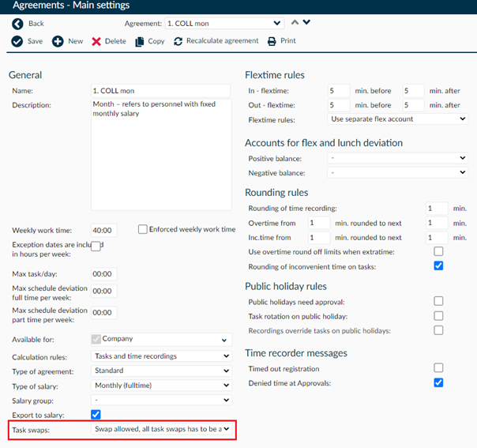Click the Delete X icon

96,41
